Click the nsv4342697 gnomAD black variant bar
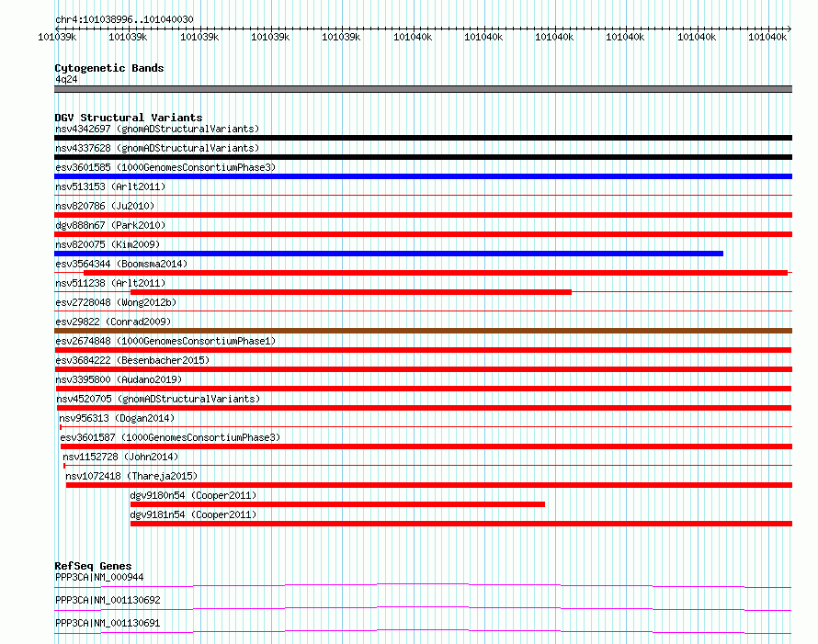 pos(423,138)
